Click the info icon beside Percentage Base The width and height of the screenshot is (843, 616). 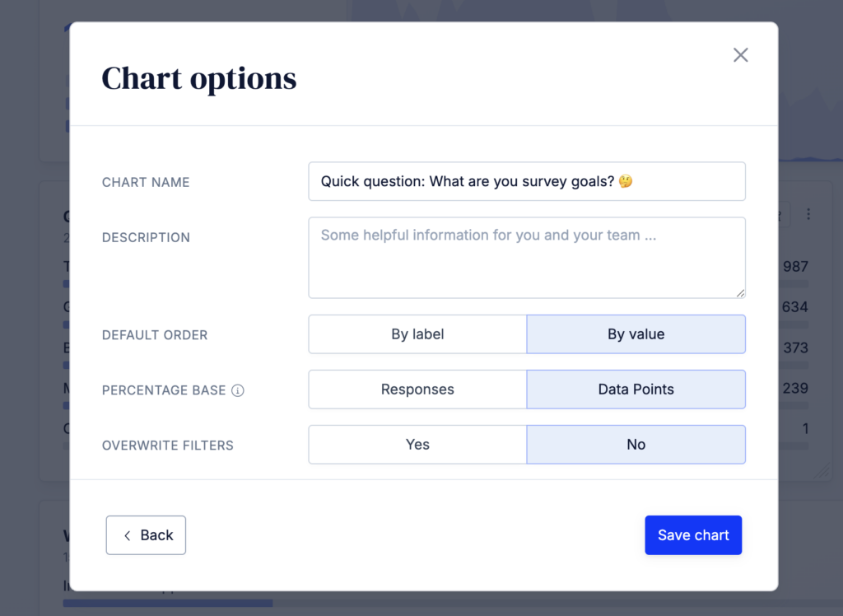click(238, 390)
